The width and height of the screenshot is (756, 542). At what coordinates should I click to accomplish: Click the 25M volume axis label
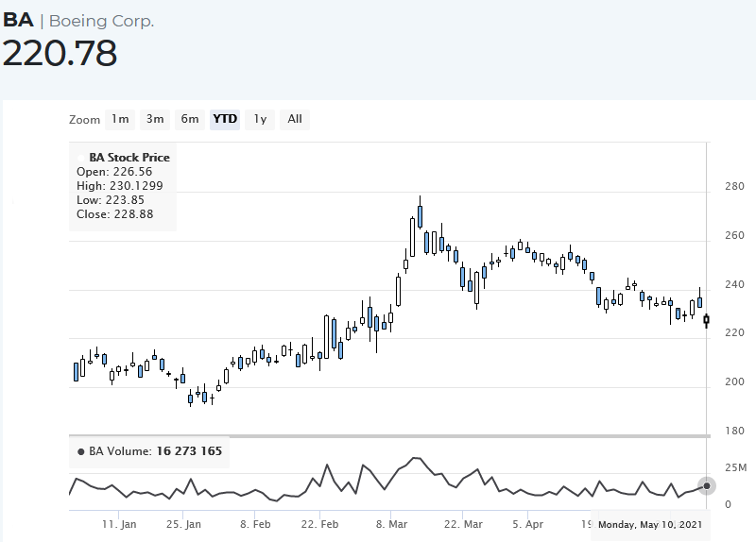[x=735, y=468]
